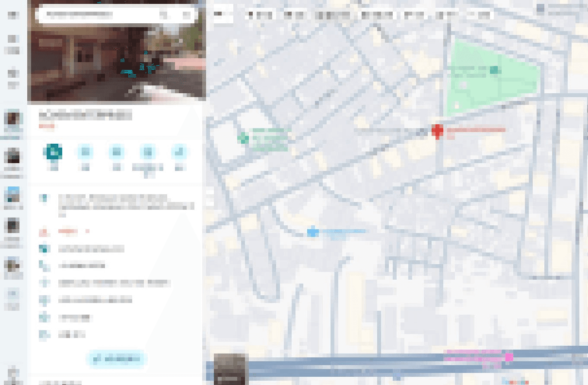
Task: Open the Recents sidebar icon
Action: point(13,78)
